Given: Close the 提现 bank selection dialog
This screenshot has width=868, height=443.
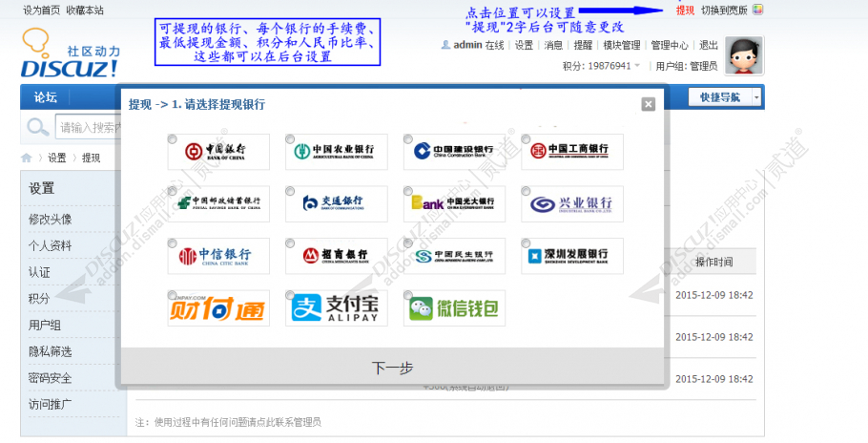Looking at the screenshot, I should click(x=649, y=104).
